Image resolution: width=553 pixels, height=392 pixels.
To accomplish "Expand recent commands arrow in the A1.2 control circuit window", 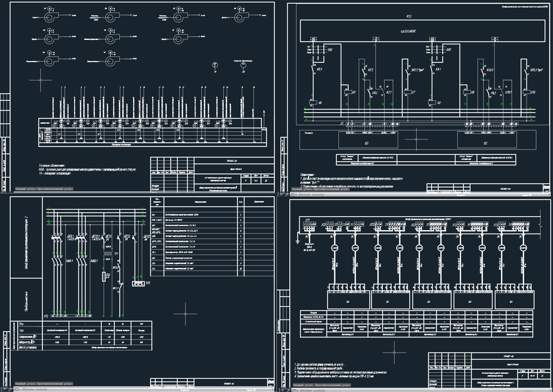I will [296, 195].
